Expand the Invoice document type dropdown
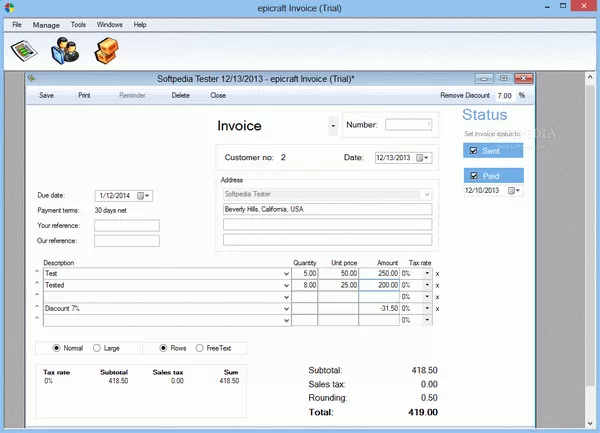 coord(332,127)
